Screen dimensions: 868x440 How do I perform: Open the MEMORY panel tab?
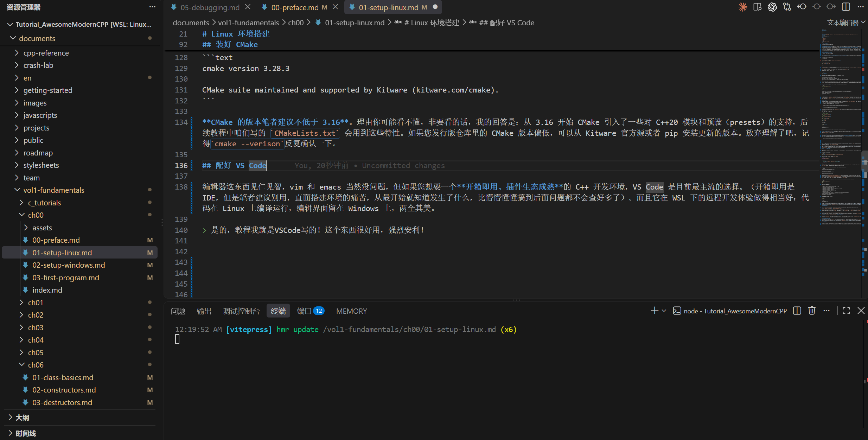coord(351,311)
